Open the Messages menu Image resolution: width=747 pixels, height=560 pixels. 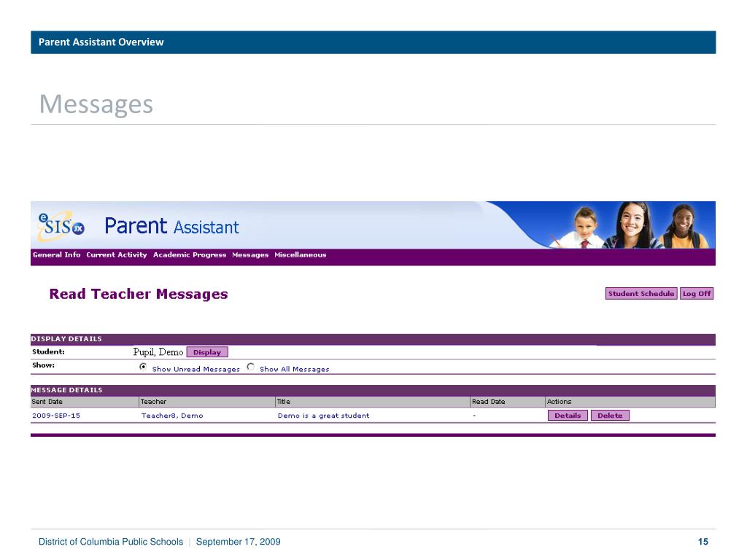(250, 254)
